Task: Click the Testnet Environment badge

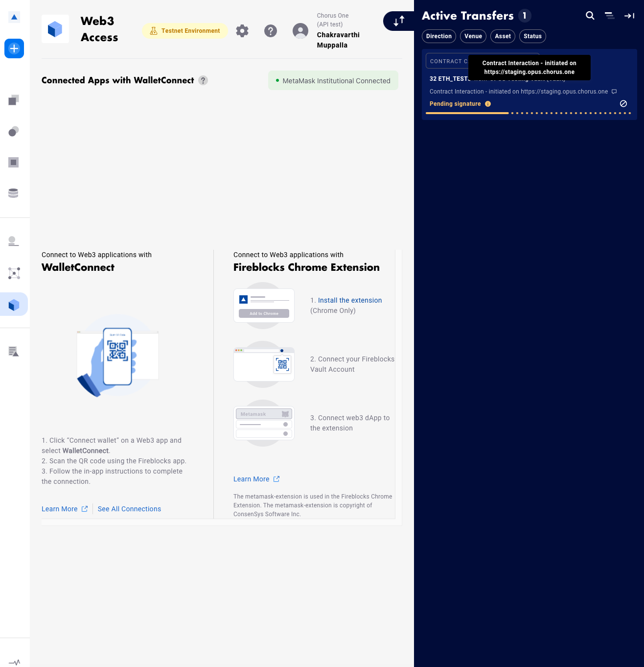Action: click(x=185, y=31)
